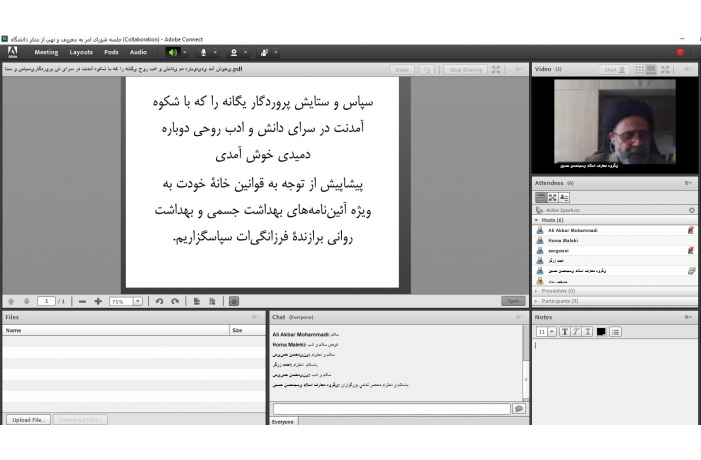Screen dimensions: 701x460
Task: Zoom out with the minus icon
Action: [x=82, y=301]
